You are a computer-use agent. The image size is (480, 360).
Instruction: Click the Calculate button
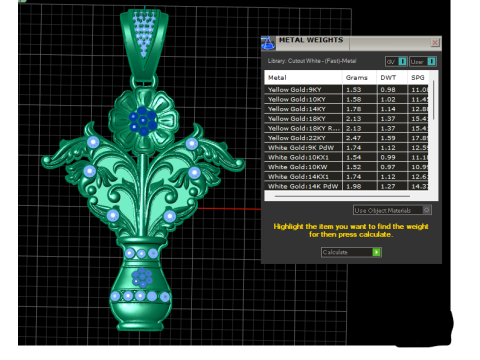coord(351,252)
